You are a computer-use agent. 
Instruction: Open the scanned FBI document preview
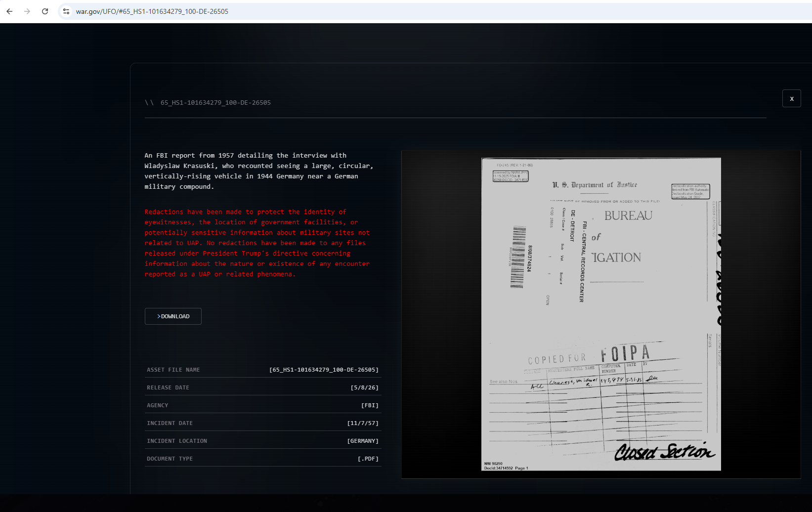click(x=601, y=314)
